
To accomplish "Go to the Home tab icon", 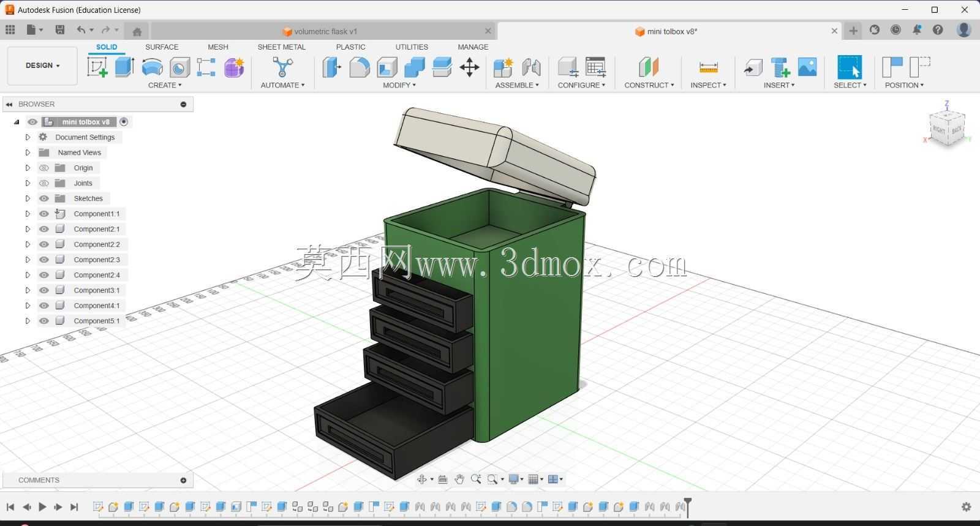I will pyautogui.click(x=137, y=31).
